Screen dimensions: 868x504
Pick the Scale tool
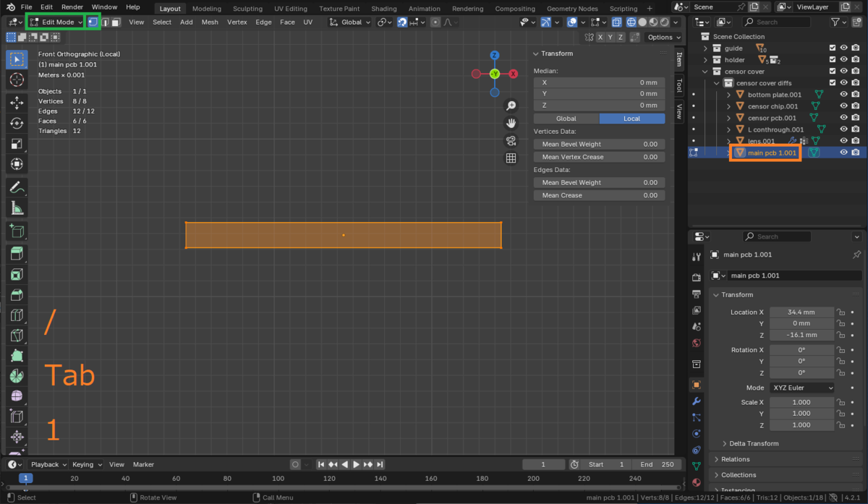[16, 144]
